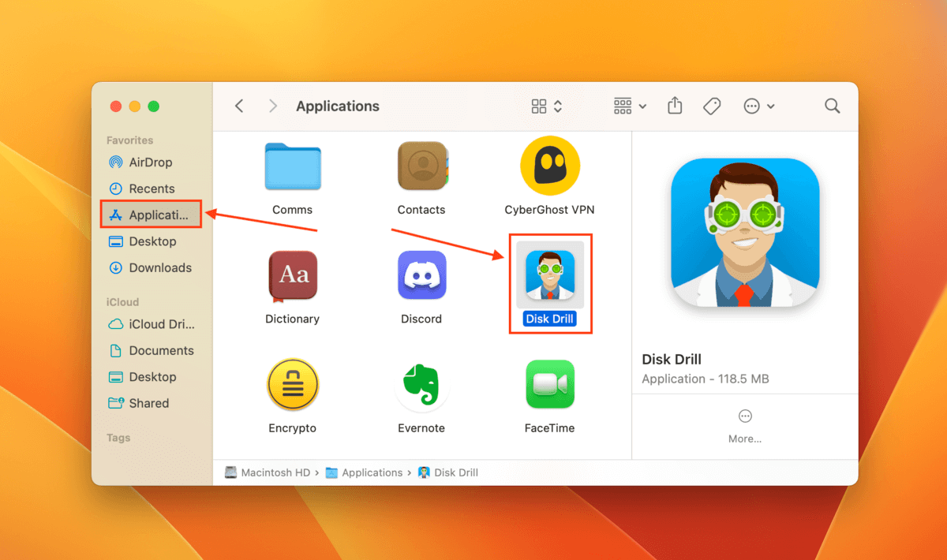The image size is (947, 560).
Task: Open the Group By dropdown
Action: [x=630, y=106]
